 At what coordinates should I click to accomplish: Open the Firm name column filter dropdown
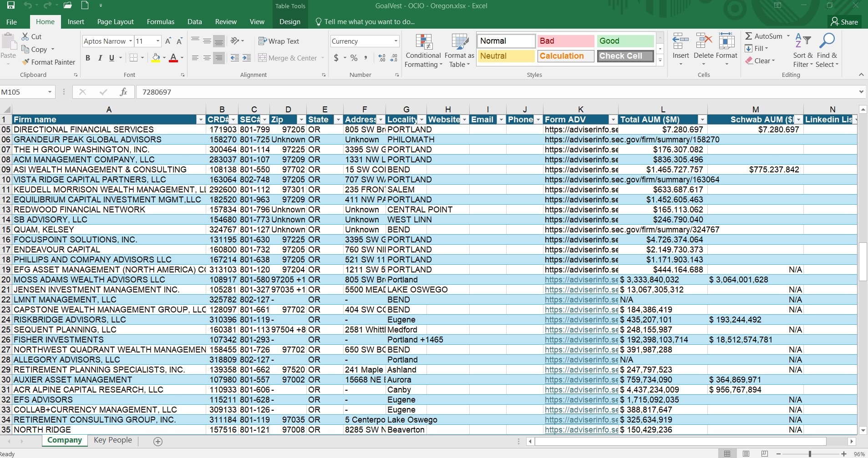click(x=201, y=120)
